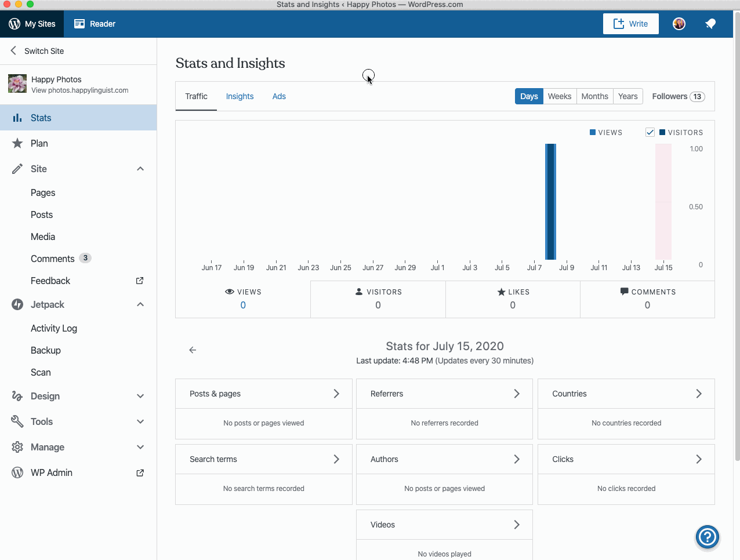The image size is (740, 560).
Task: Click the dark blue bar near Jul 8
Action: (550, 202)
